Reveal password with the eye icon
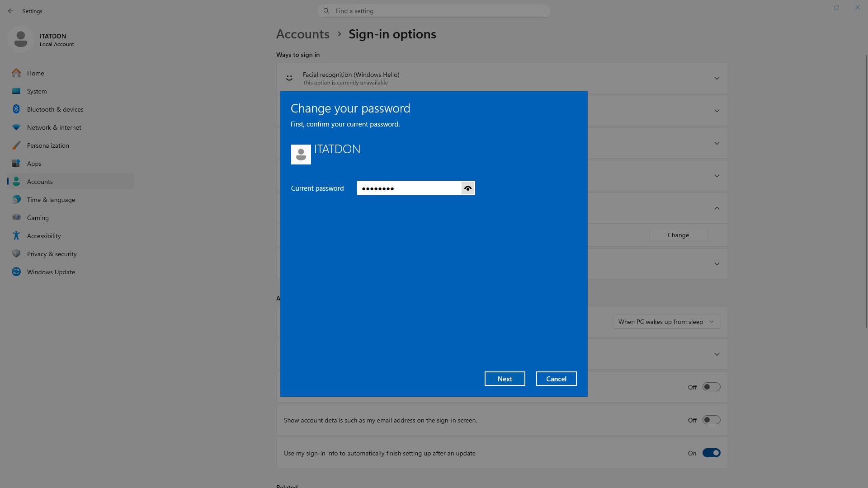Image resolution: width=868 pixels, height=488 pixels. 468,188
